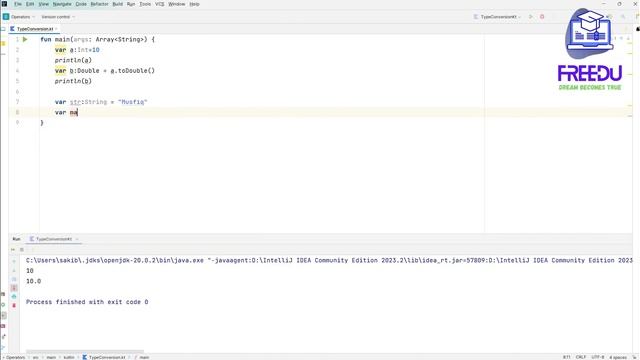Click the green run gutter icon at line 1
Viewport: 640px width, 360px height.
(25, 40)
